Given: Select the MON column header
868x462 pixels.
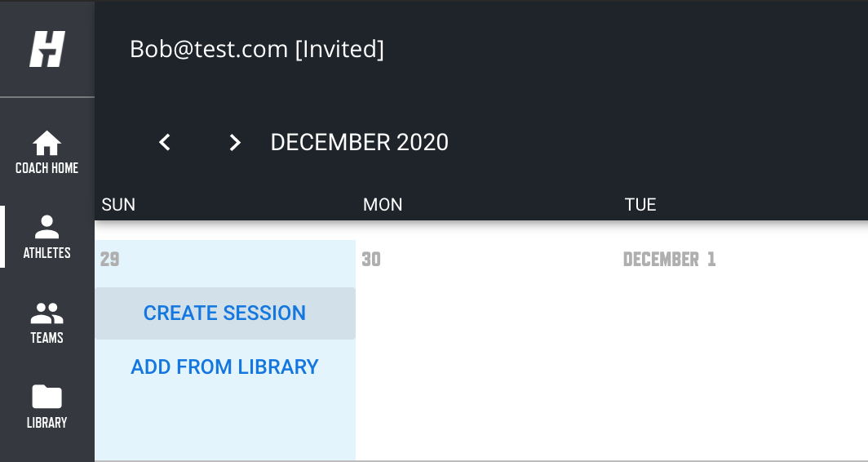Looking at the screenshot, I should 383,204.
